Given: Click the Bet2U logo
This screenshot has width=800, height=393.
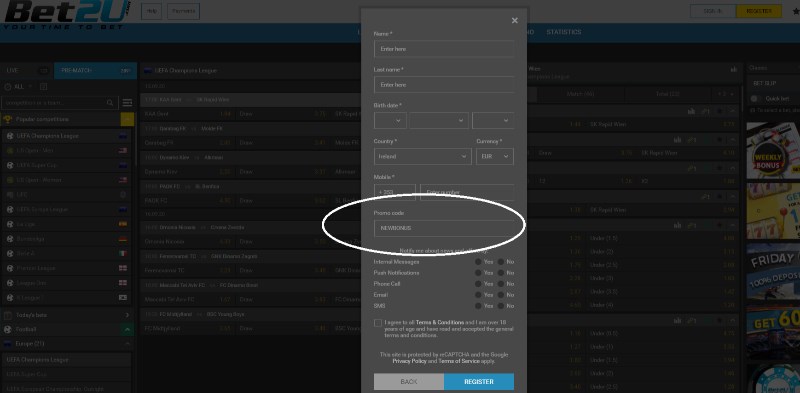Looking at the screenshot, I should tap(66, 14).
